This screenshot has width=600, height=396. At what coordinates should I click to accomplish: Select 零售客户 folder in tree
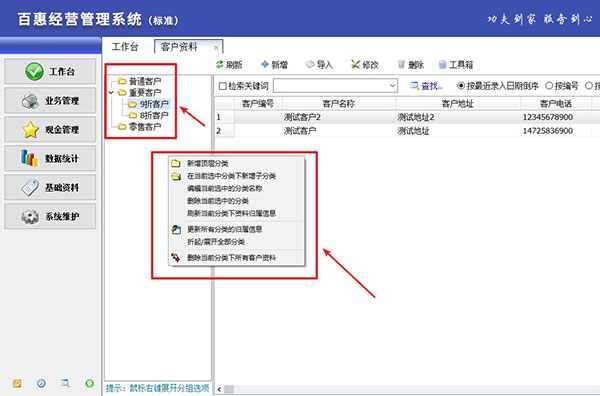point(140,127)
